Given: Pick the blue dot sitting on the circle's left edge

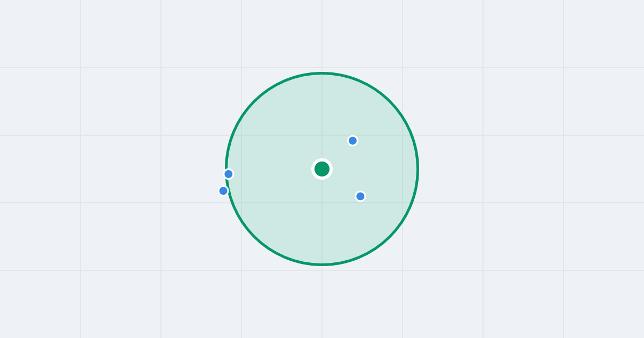Looking at the screenshot, I should click(229, 174).
